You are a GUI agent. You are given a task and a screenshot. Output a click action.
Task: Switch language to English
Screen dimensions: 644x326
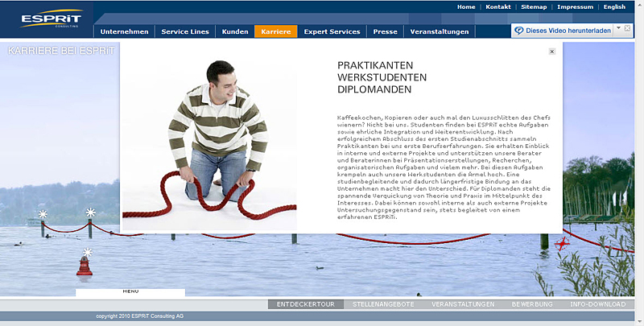(x=613, y=6)
